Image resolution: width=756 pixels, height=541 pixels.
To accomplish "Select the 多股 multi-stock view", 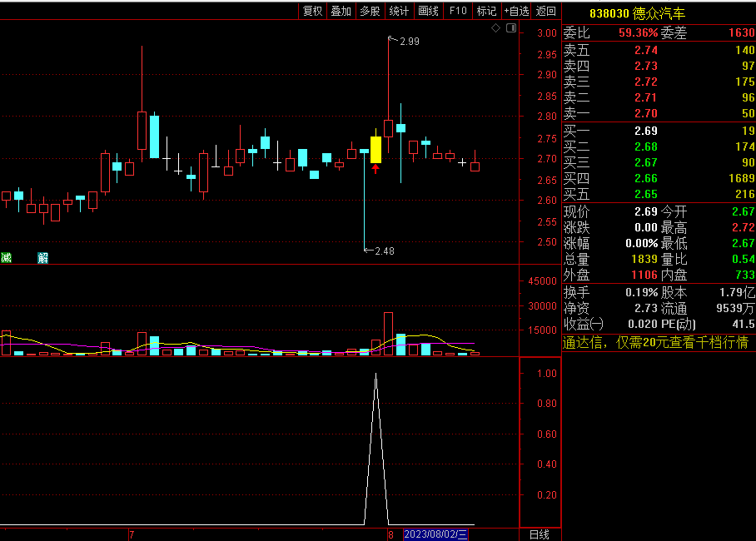I will pyautogui.click(x=370, y=11).
